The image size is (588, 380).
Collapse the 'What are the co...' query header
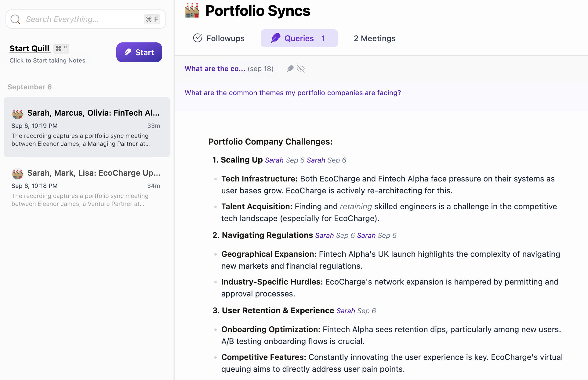[x=215, y=69]
